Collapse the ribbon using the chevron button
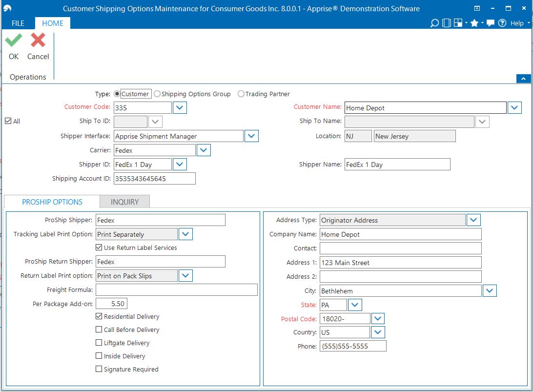Viewport: 533px width, 392px height. click(523, 79)
